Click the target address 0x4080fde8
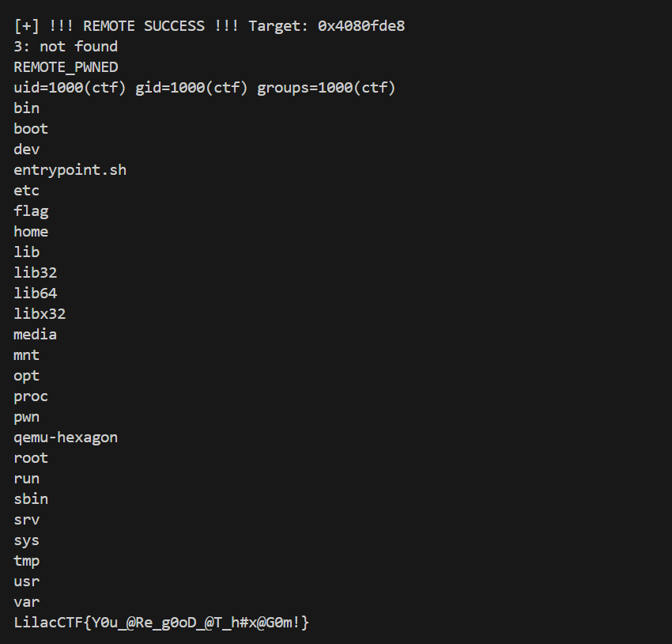The width and height of the screenshot is (672, 644). click(x=361, y=26)
